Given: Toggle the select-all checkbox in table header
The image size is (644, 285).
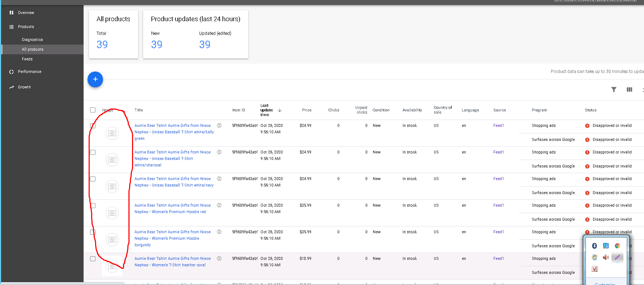Looking at the screenshot, I should click(x=93, y=110).
